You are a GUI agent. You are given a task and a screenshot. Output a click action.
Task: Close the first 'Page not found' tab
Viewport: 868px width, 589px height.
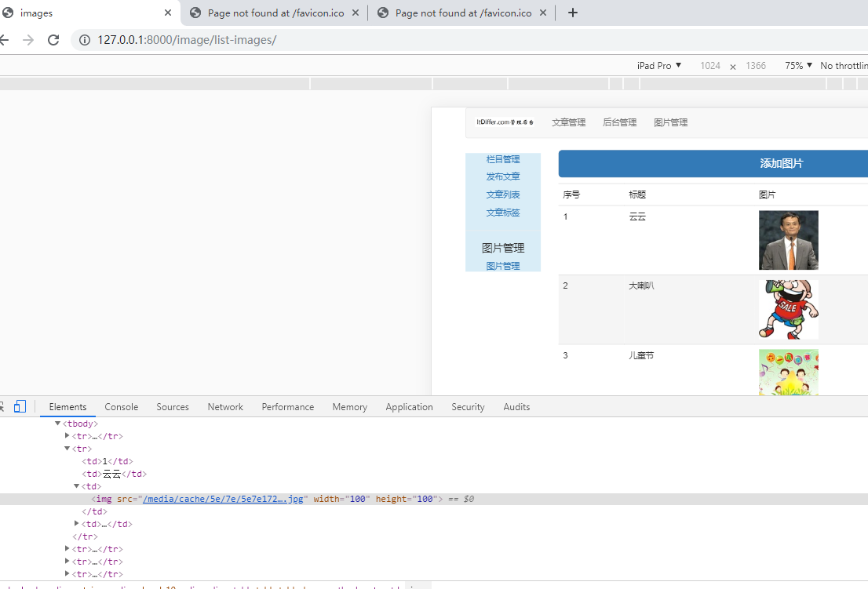coord(356,13)
